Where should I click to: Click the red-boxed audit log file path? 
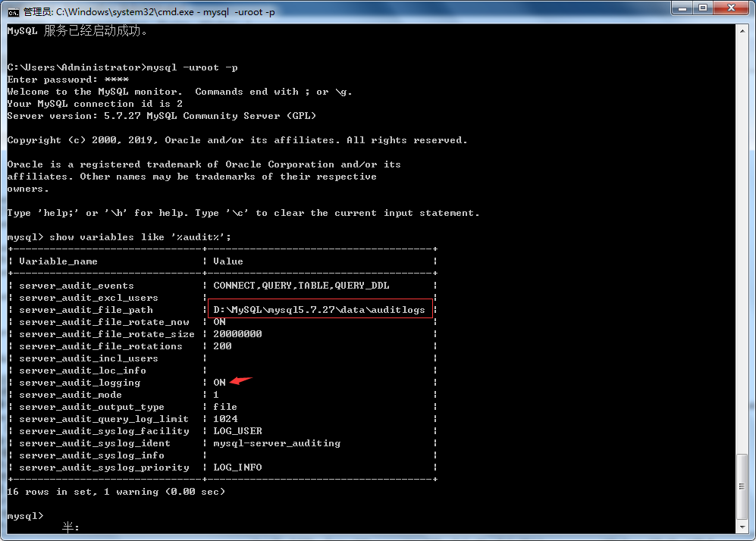pos(320,309)
